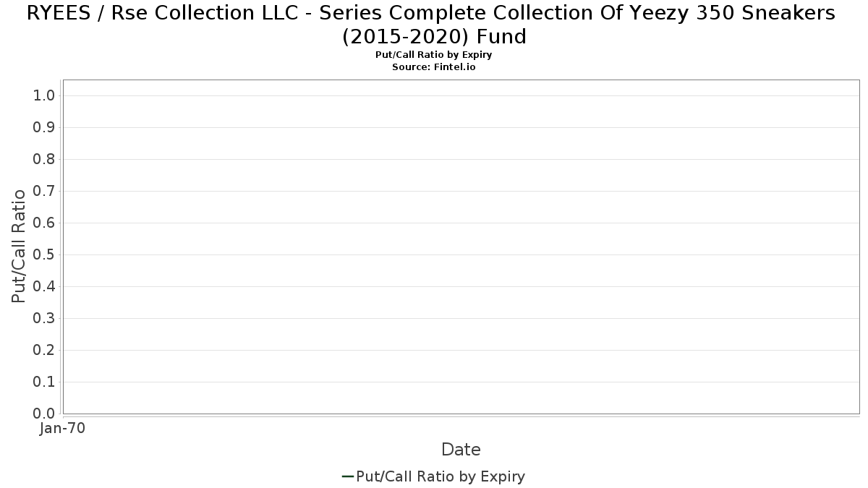Click the center of the empty plot area
The height and width of the screenshot is (488, 868).
(461, 247)
